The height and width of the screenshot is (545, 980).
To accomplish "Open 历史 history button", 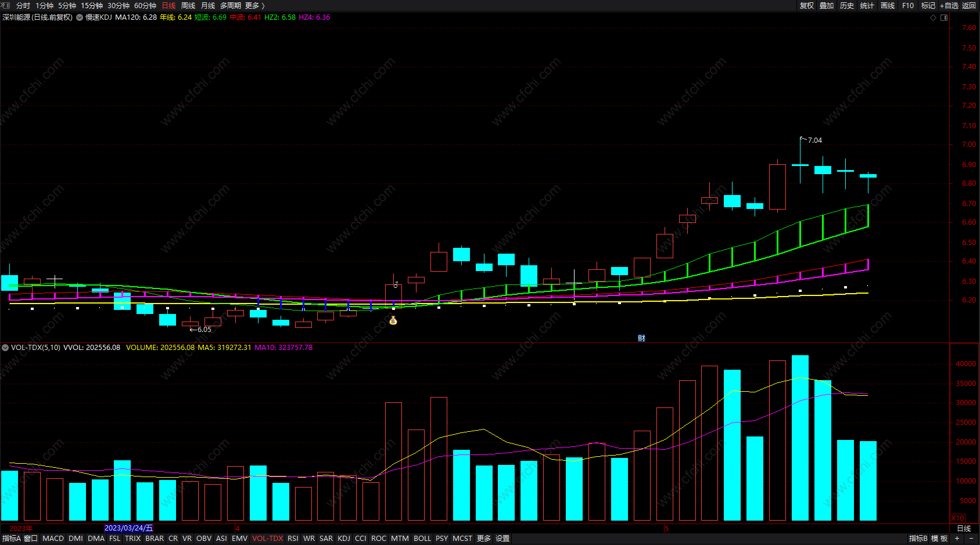I will (847, 5).
